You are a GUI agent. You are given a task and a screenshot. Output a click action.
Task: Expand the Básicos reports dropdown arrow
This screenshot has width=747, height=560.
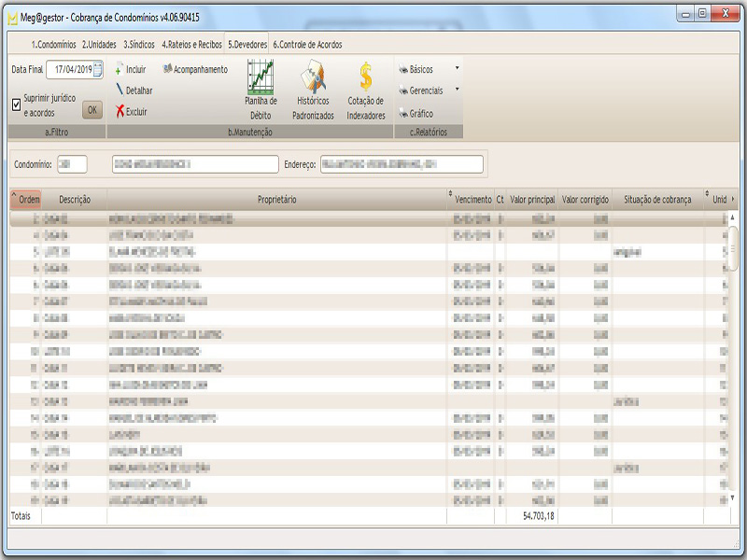click(x=457, y=69)
